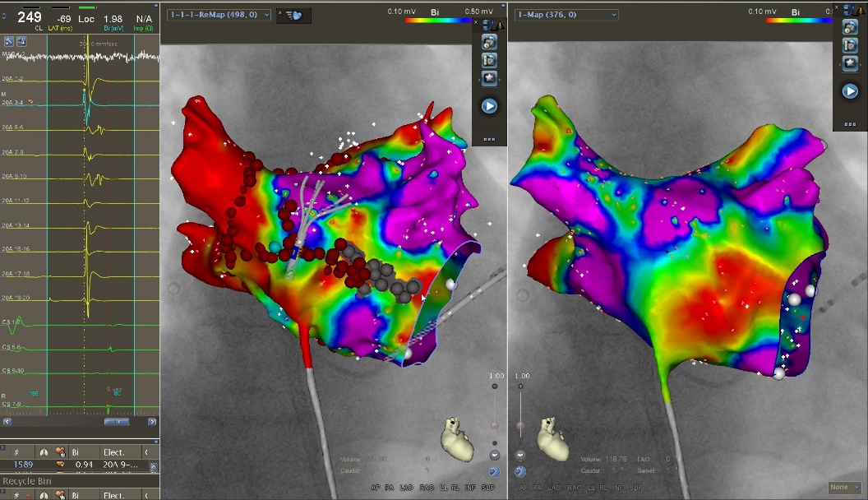
Task: Click the star icon in left map toolbar
Action: pos(489,78)
